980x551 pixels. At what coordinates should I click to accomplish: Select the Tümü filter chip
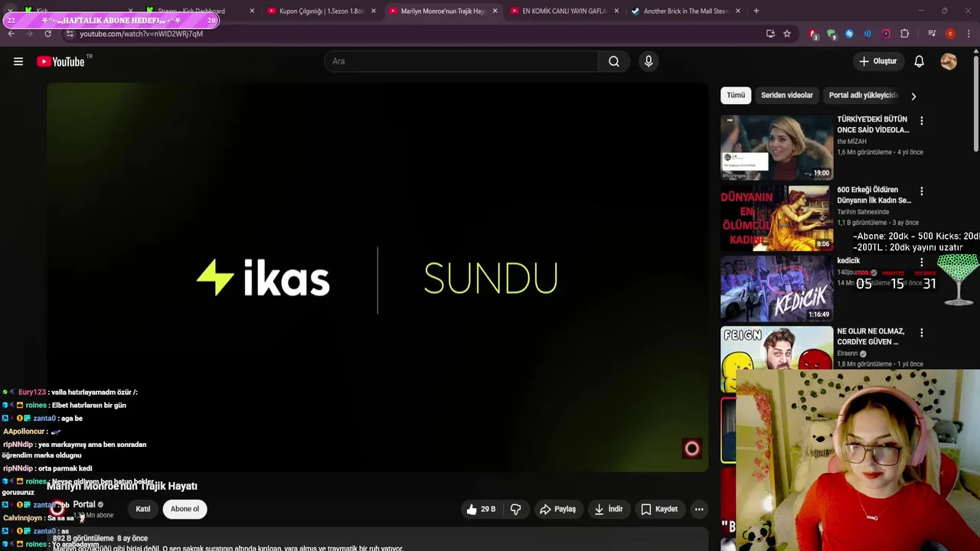tap(736, 95)
